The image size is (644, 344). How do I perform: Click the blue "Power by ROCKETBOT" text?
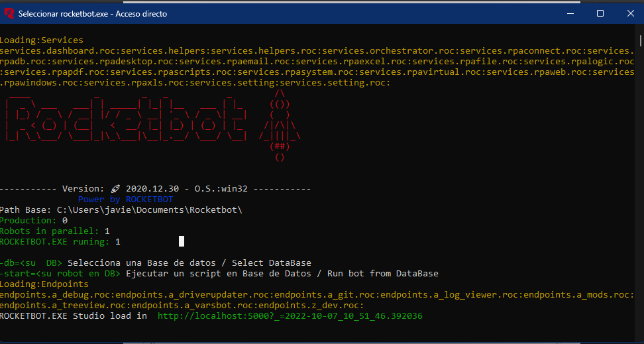pos(125,199)
